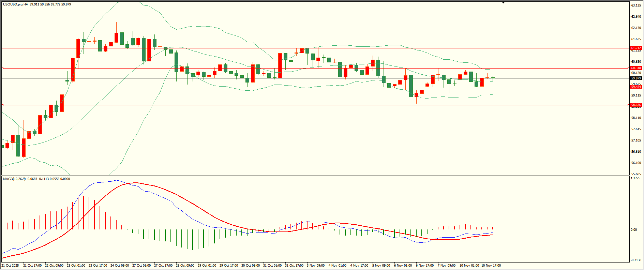Click the current price tag 59.879

click(x=636, y=78)
